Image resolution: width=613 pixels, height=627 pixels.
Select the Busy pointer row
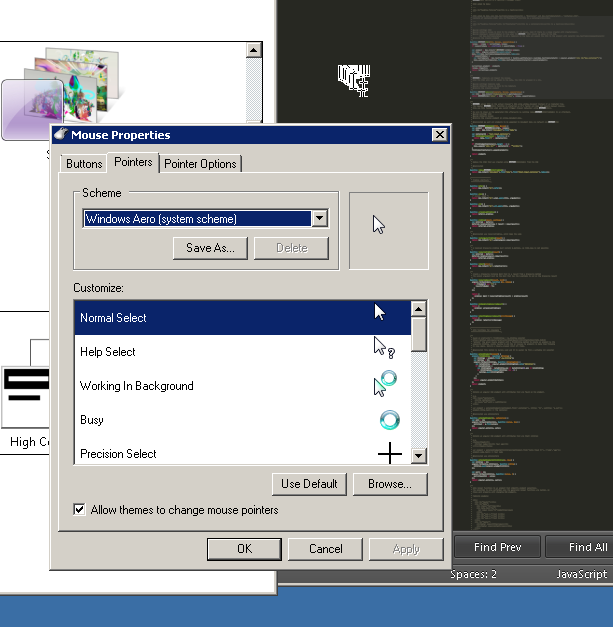pos(242,420)
